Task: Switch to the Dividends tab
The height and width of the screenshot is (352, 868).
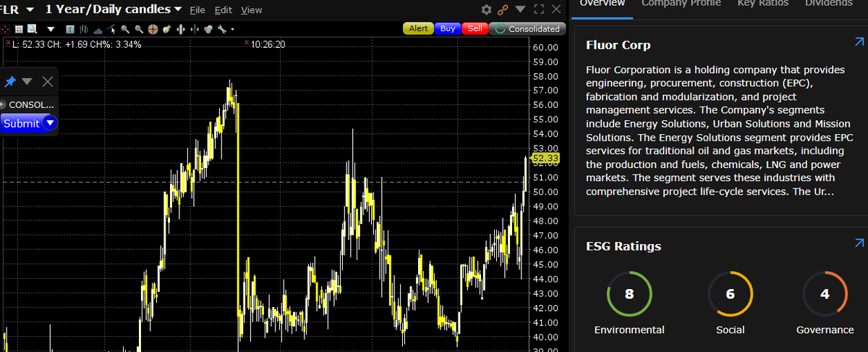Action: (x=828, y=4)
